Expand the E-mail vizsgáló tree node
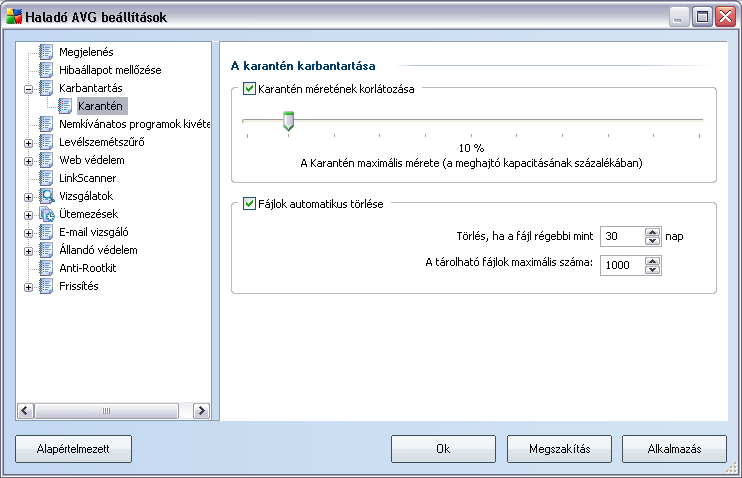The width and height of the screenshot is (742, 478). (28, 233)
